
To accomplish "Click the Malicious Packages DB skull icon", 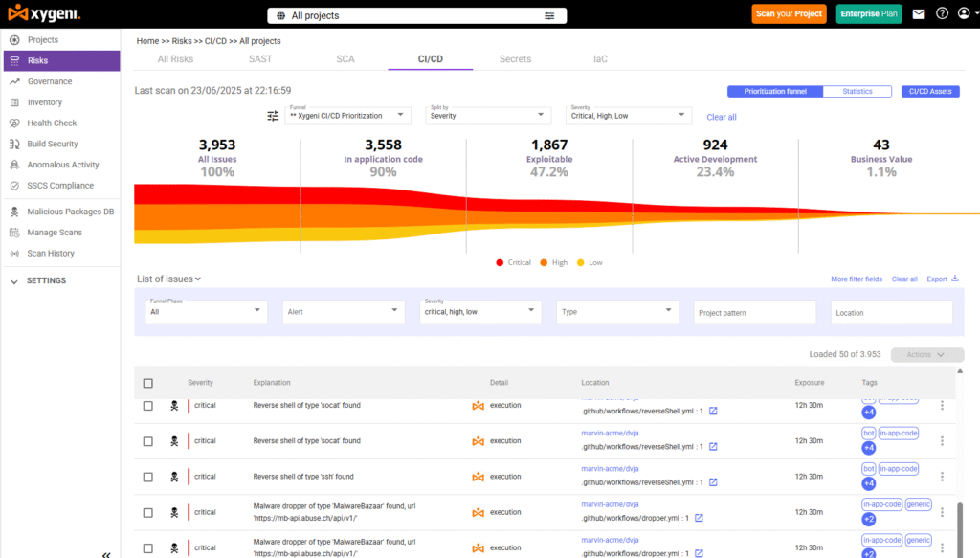I will [14, 212].
